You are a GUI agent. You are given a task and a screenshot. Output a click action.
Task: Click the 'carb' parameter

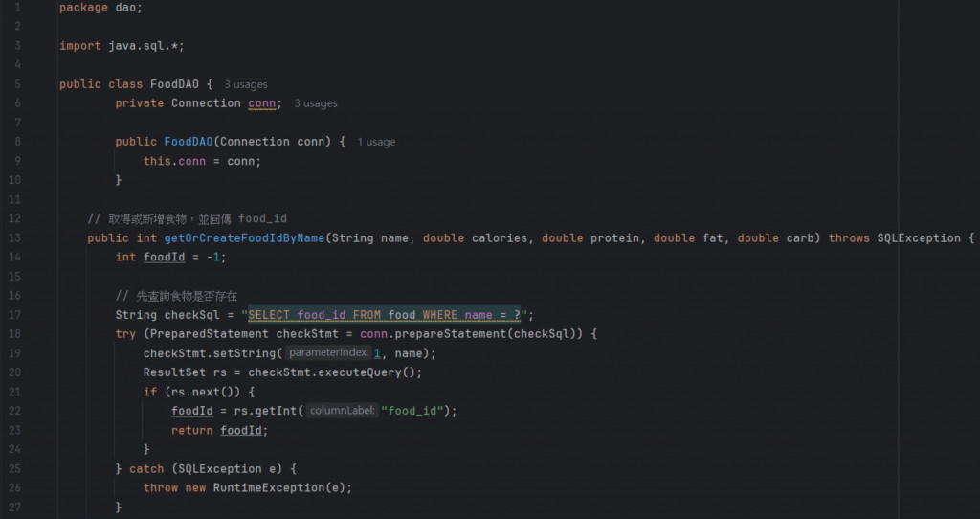(x=799, y=238)
